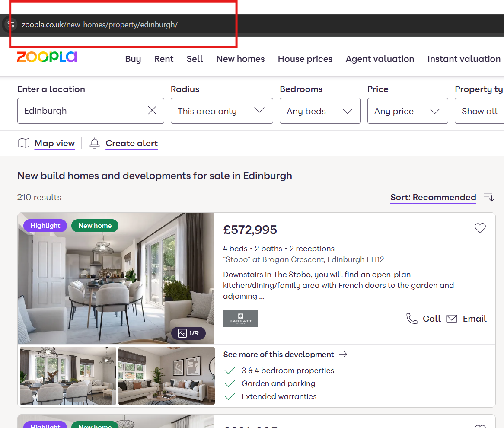Image resolution: width=504 pixels, height=428 pixels.
Task: Click the Create alert link
Action: (132, 143)
